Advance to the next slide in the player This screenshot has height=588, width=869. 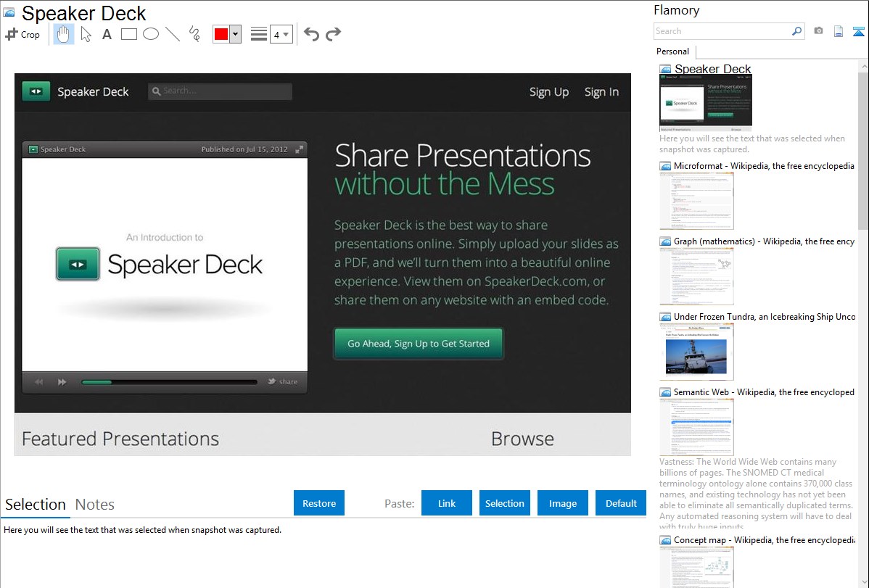pyautogui.click(x=62, y=382)
